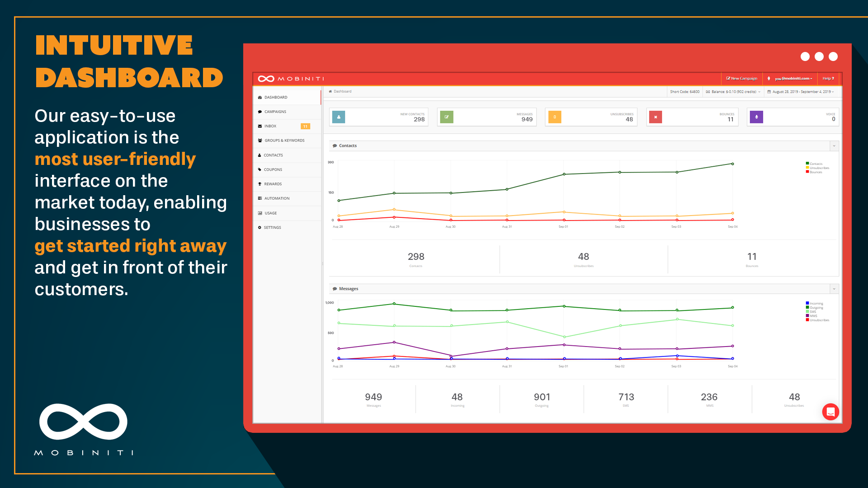Collapse the Messages chart panel
Image resolution: width=868 pixels, height=488 pixels.
coord(834,289)
